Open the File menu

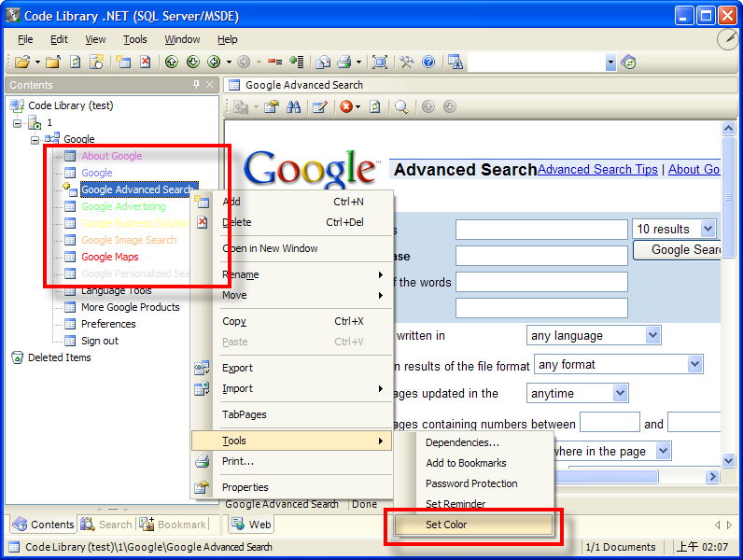point(25,39)
